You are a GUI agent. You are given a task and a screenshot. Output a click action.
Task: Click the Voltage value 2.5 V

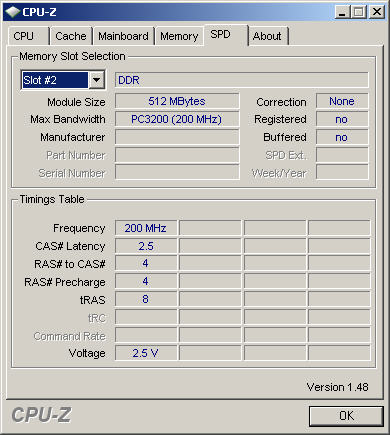[x=146, y=353]
